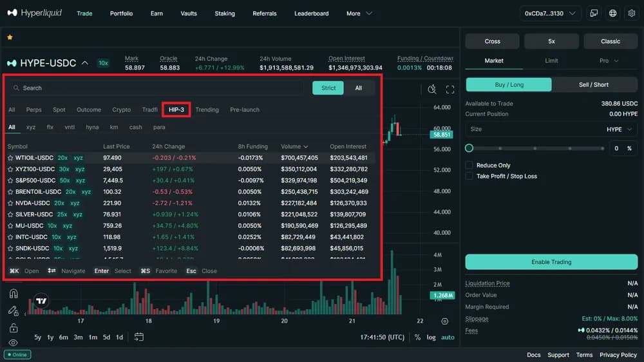
Task: Toggle log scale on chart
Action: tap(431, 338)
